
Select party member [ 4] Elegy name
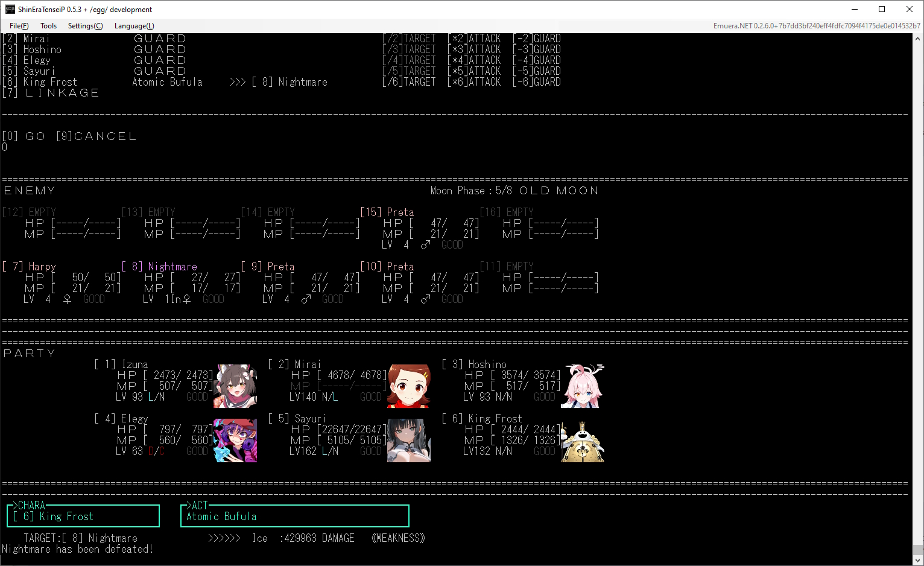(x=121, y=419)
